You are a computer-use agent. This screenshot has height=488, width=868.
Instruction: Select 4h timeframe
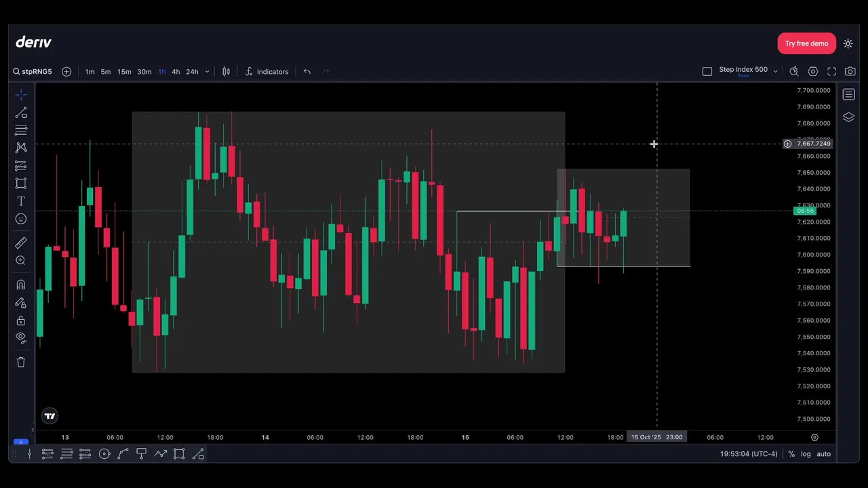click(176, 71)
